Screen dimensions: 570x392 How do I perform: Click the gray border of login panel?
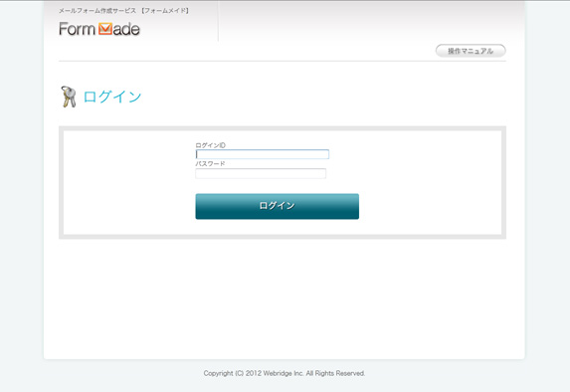(283, 128)
